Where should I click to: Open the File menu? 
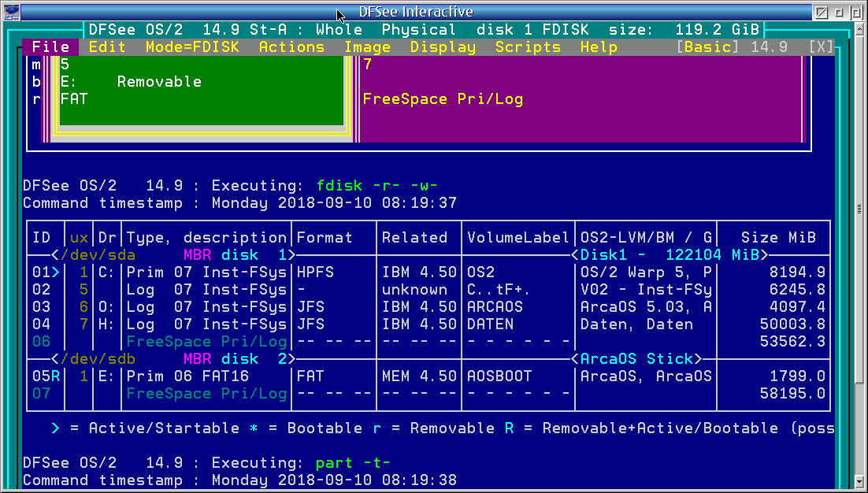(50, 47)
